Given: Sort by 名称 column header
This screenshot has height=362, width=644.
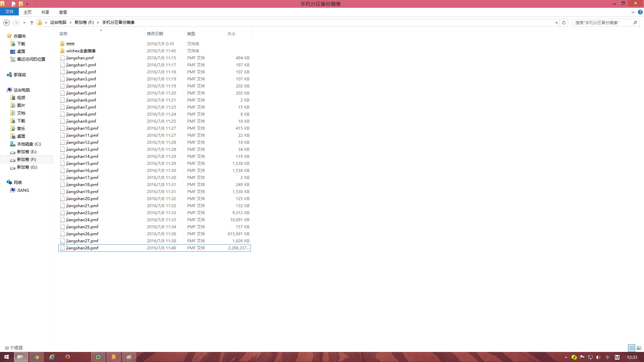Looking at the screenshot, I should pyautogui.click(x=63, y=34).
